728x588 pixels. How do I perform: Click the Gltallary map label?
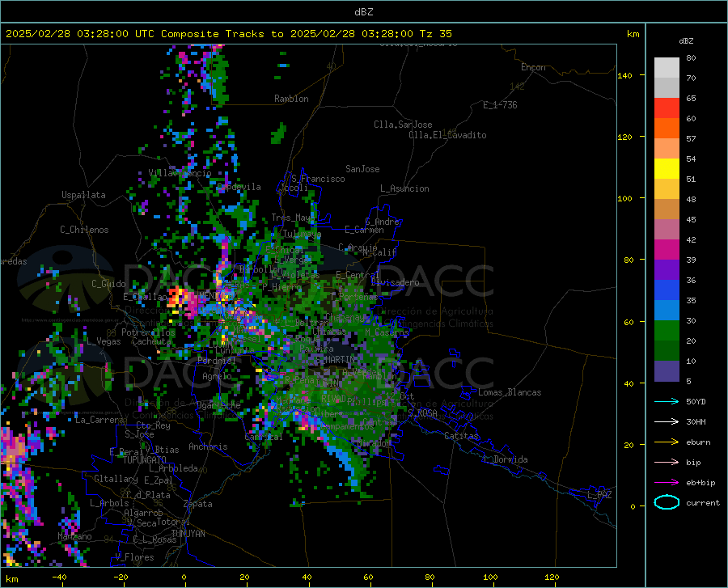click(116, 479)
